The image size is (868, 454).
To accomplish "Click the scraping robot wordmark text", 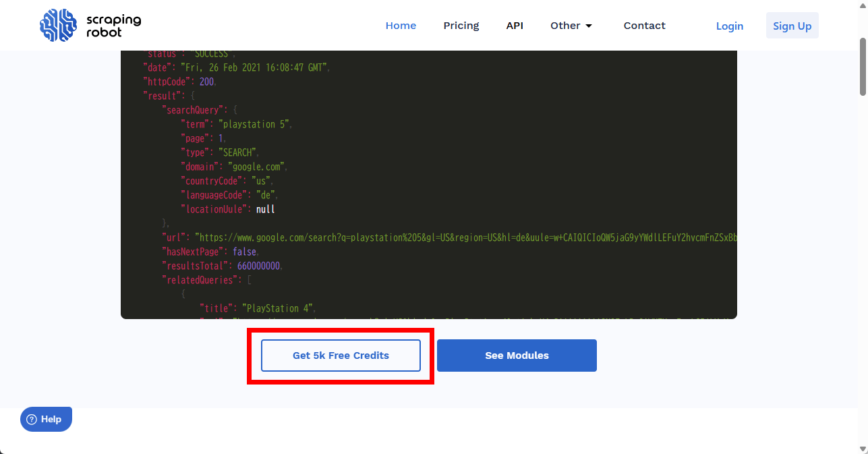I will point(113,26).
